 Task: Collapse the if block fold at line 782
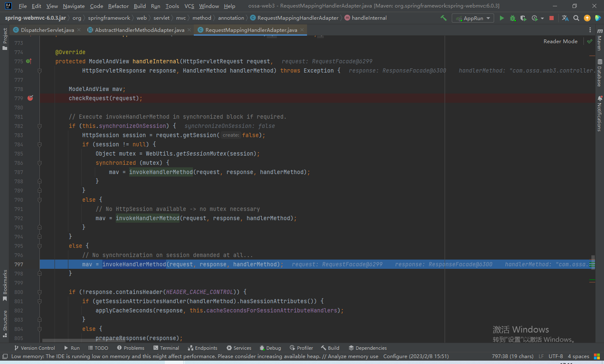coord(39,126)
